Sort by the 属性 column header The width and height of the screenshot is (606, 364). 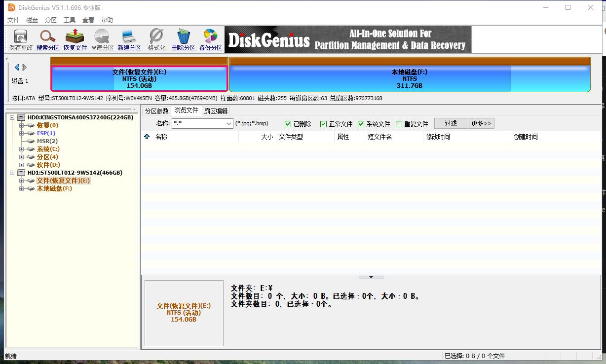tap(349, 137)
